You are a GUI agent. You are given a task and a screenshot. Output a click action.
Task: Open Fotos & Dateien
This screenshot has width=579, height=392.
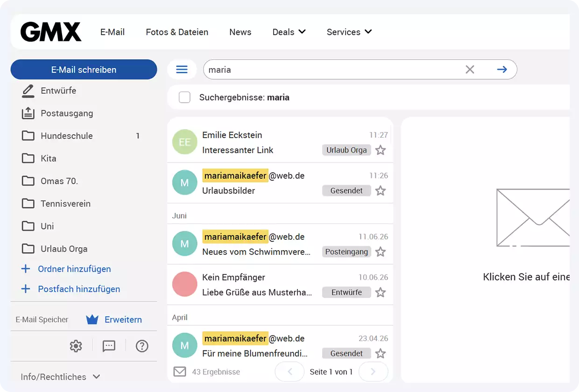point(177,32)
